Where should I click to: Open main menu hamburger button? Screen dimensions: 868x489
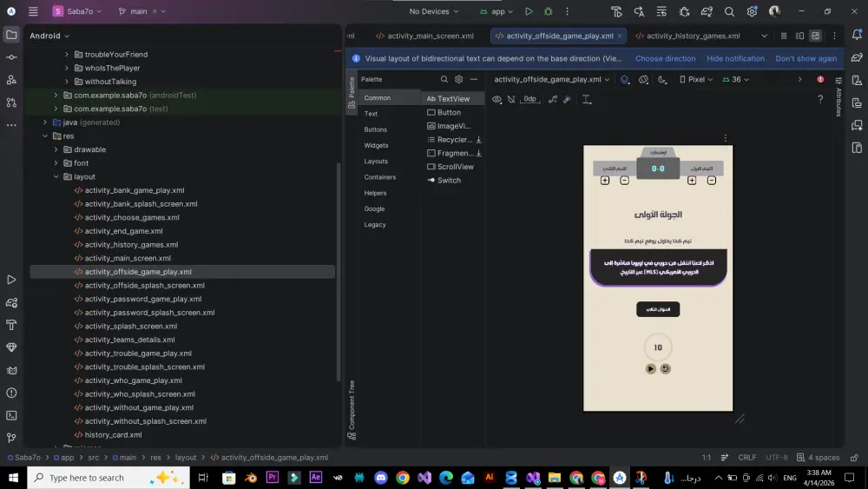coord(33,11)
